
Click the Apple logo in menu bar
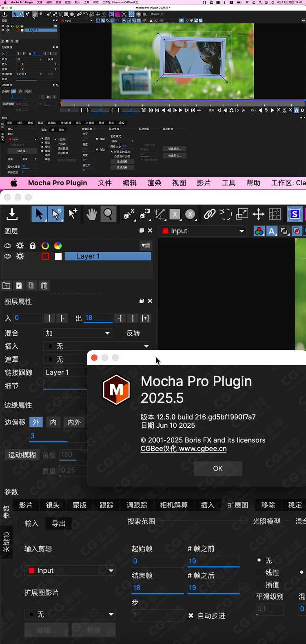click(x=14, y=183)
